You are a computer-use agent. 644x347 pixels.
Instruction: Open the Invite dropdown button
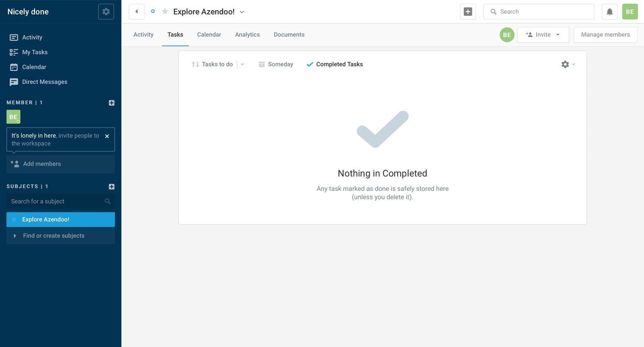543,35
